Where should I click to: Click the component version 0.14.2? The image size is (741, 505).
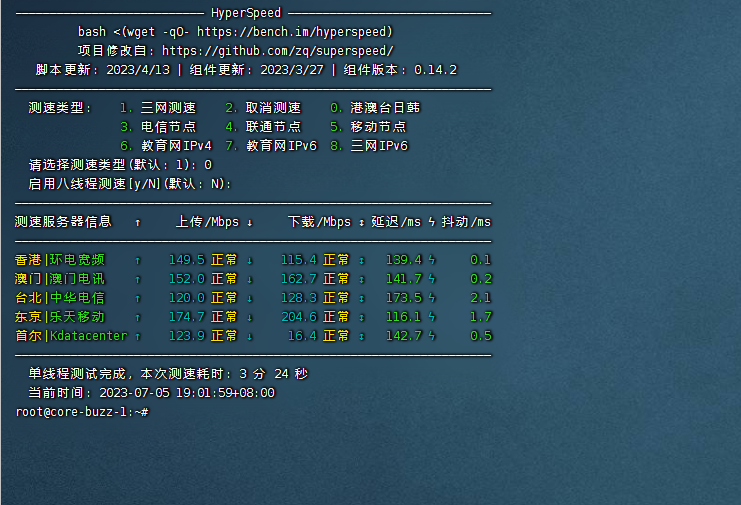coord(436,70)
